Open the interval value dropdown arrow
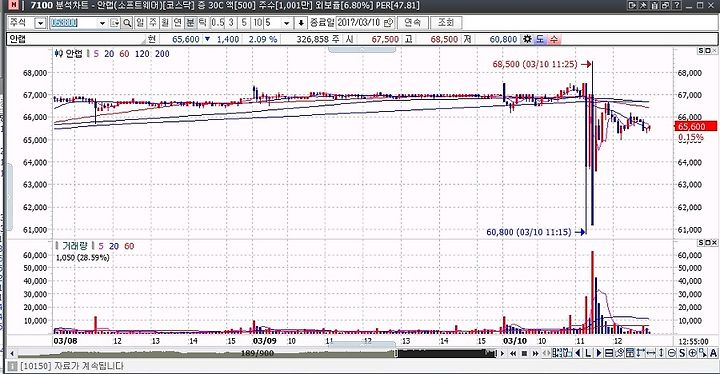 pos(287,23)
